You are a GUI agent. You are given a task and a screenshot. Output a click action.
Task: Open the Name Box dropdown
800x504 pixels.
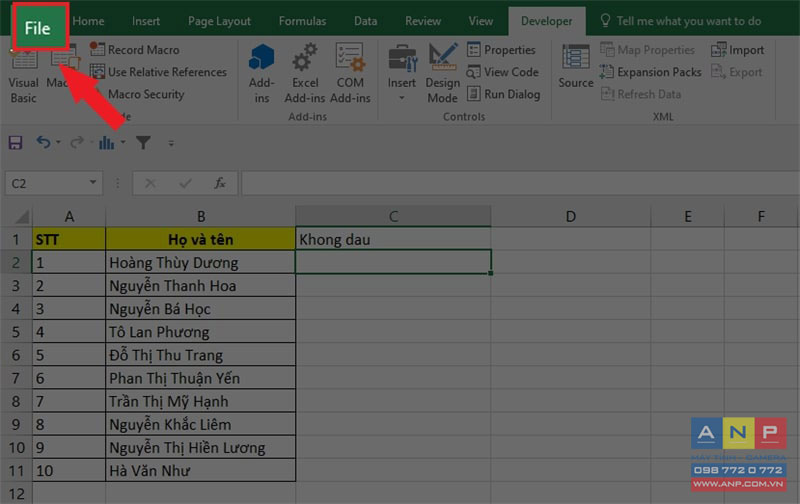pos(93,183)
